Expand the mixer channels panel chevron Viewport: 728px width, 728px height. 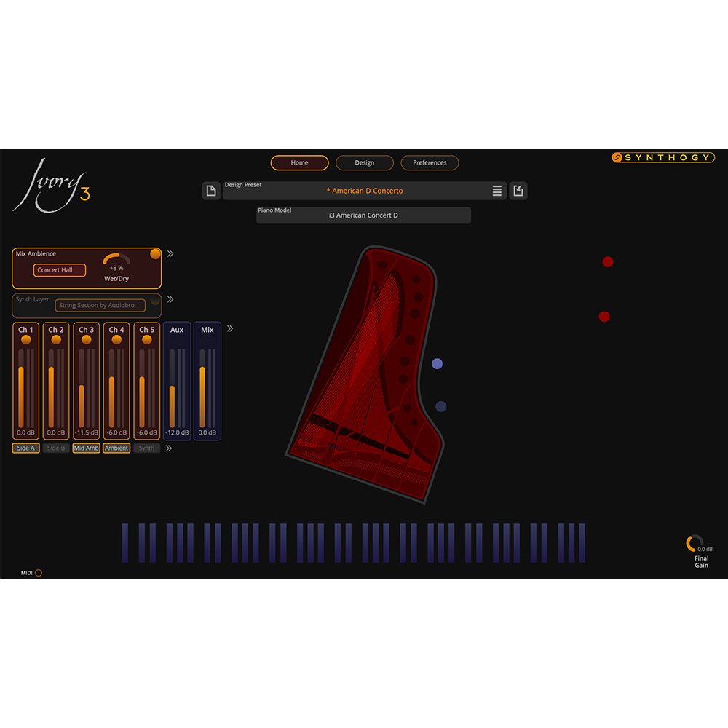[229, 328]
